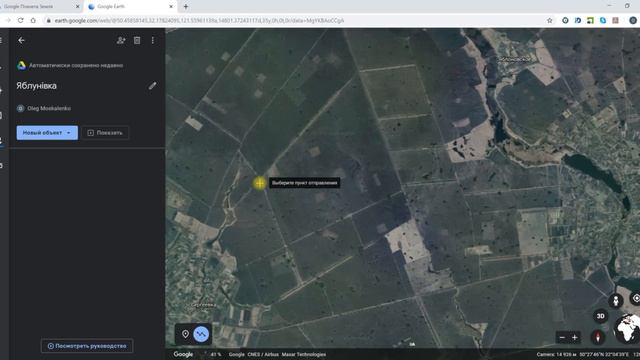
Task: Click the green square extension icon
Action: pyautogui.click(x=590, y=20)
